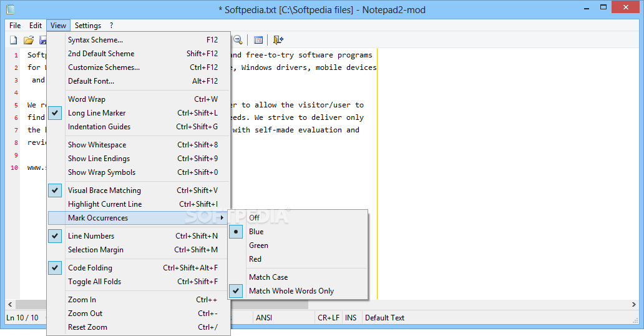Click the New document toolbar icon

(x=14, y=40)
